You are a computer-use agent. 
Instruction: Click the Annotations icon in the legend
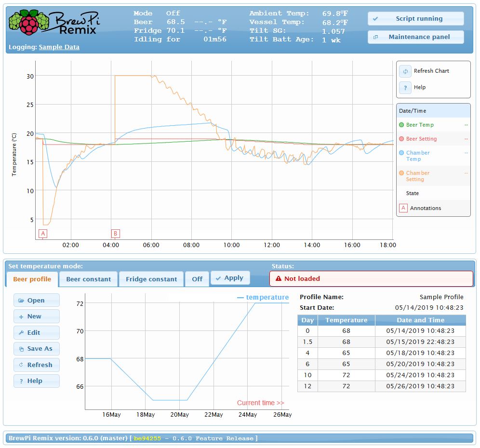click(404, 208)
